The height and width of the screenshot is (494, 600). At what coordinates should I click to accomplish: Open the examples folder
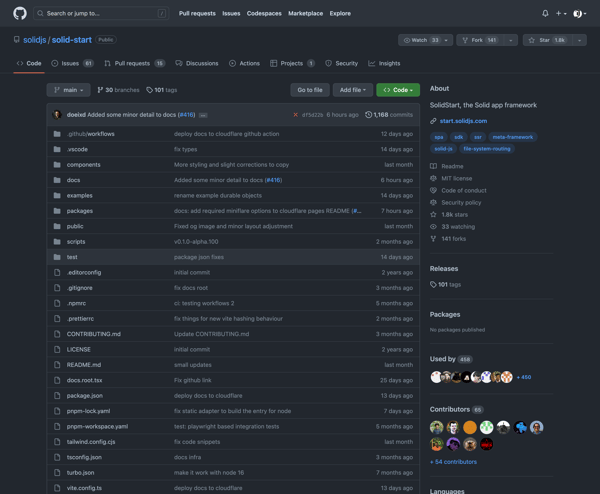80,196
